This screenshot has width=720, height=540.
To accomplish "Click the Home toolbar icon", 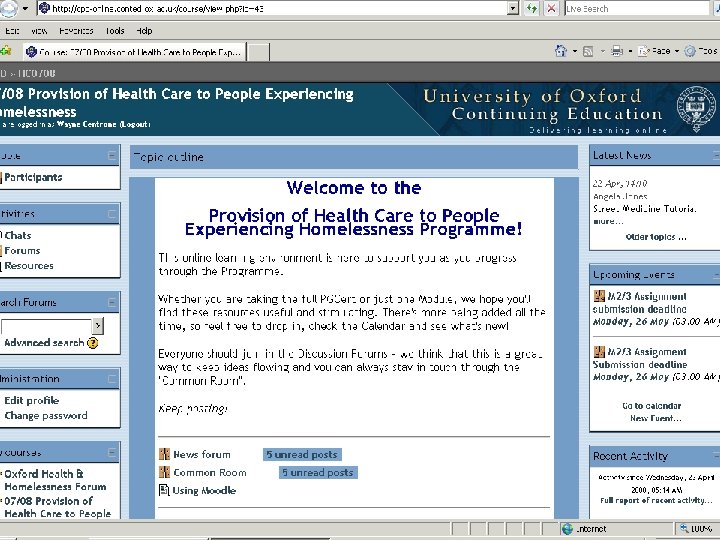I will pyautogui.click(x=561, y=51).
